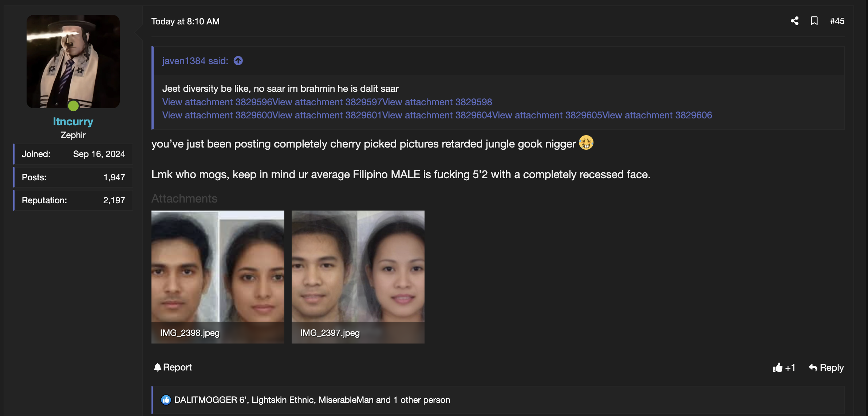View attachment 3829606
868x416 pixels.
pos(657,115)
